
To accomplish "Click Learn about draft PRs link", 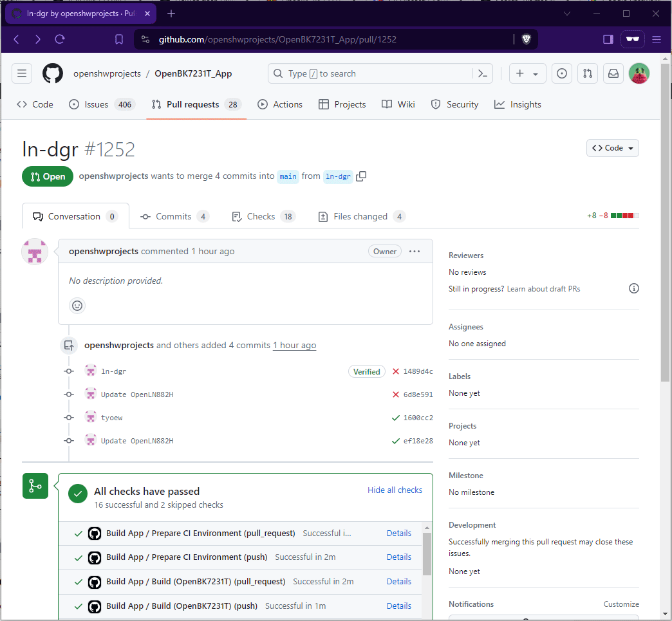I will pyautogui.click(x=543, y=289).
